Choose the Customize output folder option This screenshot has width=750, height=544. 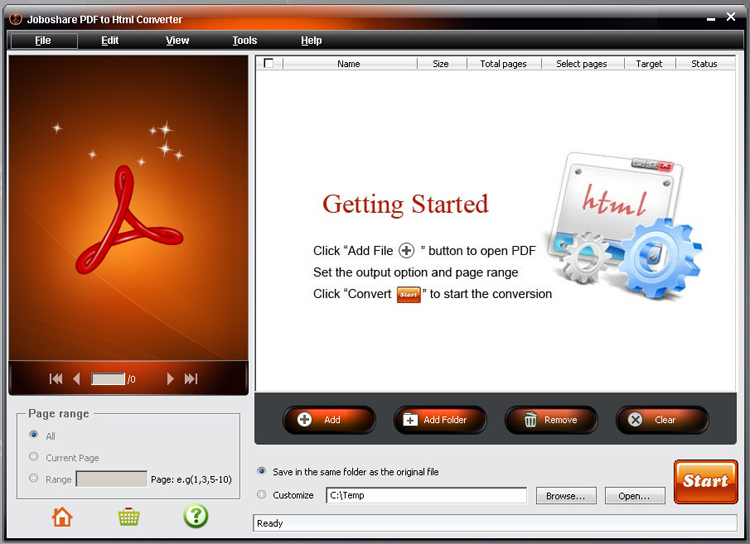coord(262,495)
